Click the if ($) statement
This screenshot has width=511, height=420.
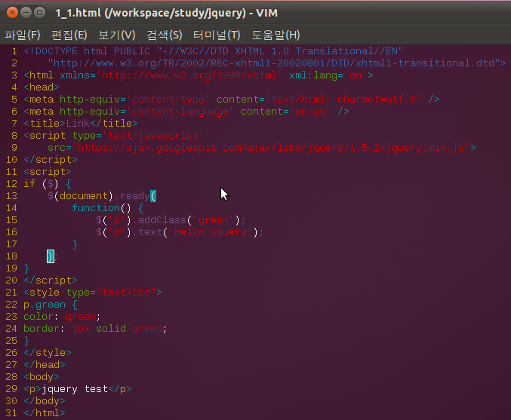41,184
